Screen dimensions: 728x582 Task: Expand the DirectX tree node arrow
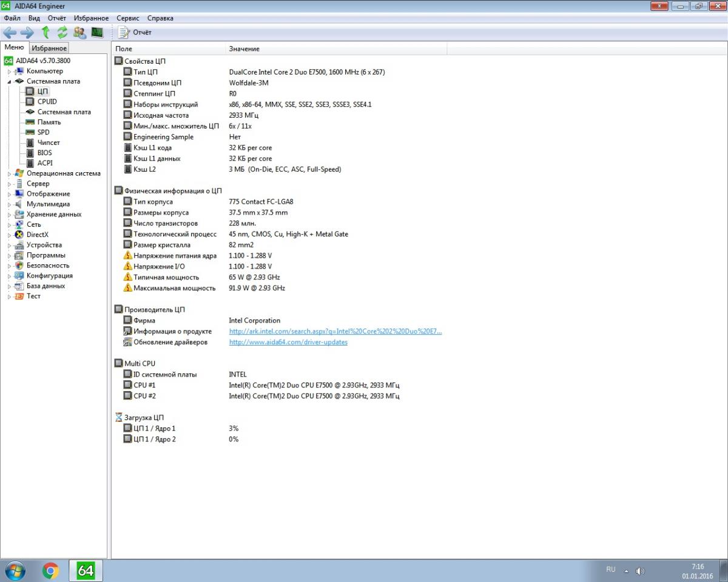click(x=10, y=235)
